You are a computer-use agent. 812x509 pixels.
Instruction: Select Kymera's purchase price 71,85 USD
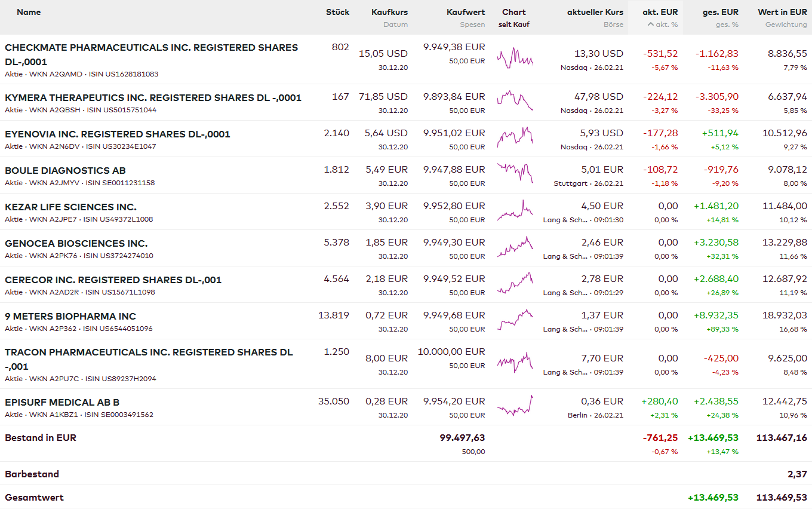tap(383, 97)
